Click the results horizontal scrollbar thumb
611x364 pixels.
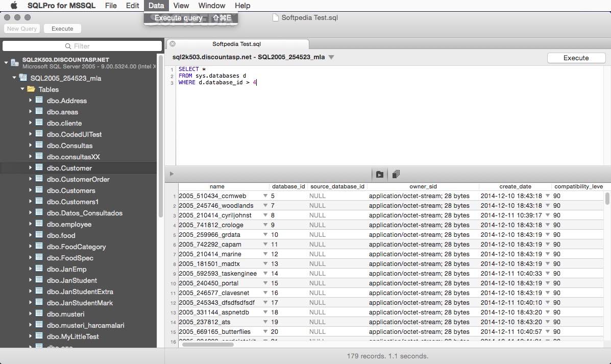[208, 345]
